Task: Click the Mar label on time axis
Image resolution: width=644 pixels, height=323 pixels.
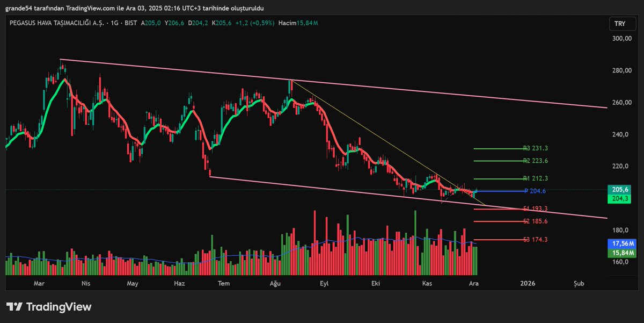Action: tap(39, 283)
